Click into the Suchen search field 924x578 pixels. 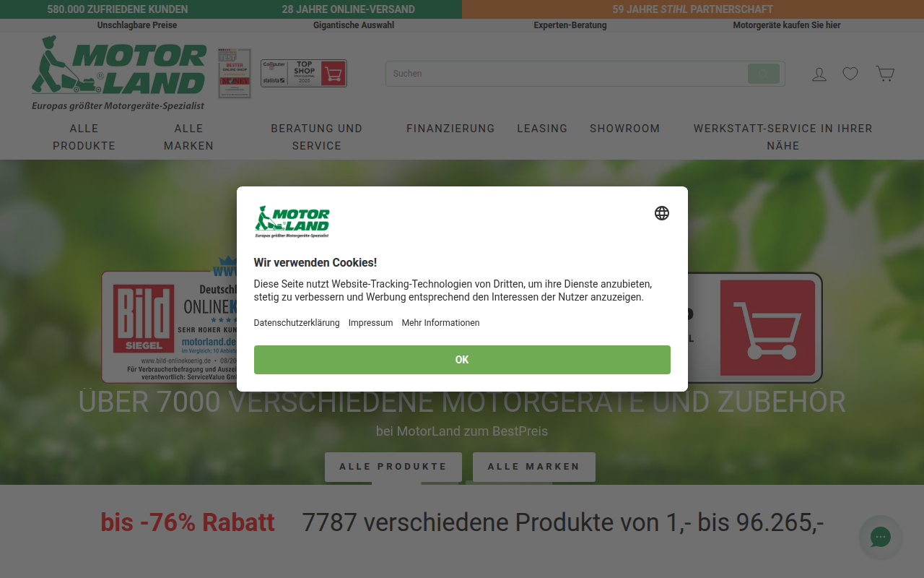pos(567,74)
